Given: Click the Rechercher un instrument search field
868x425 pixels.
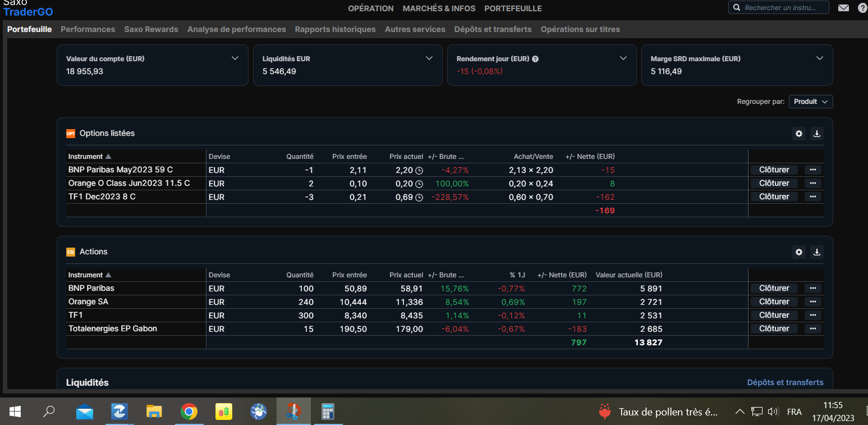Looking at the screenshot, I should click(x=784, y=8).
